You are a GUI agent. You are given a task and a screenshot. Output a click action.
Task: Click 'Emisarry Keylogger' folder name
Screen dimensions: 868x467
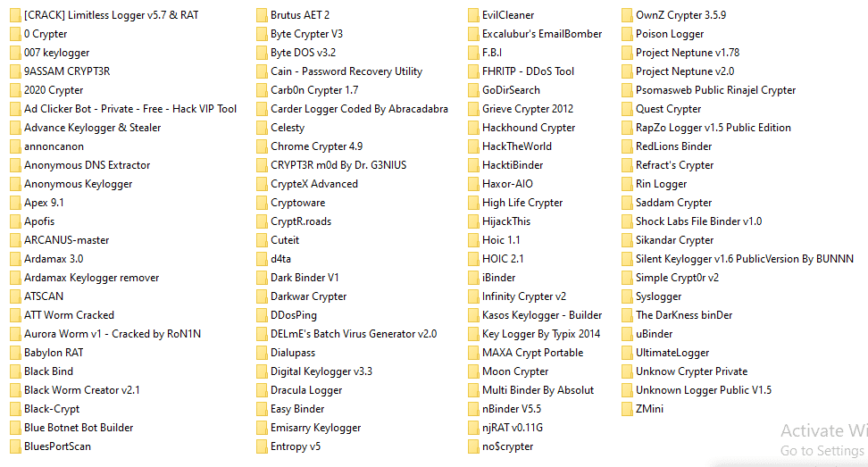pos(315,428)
